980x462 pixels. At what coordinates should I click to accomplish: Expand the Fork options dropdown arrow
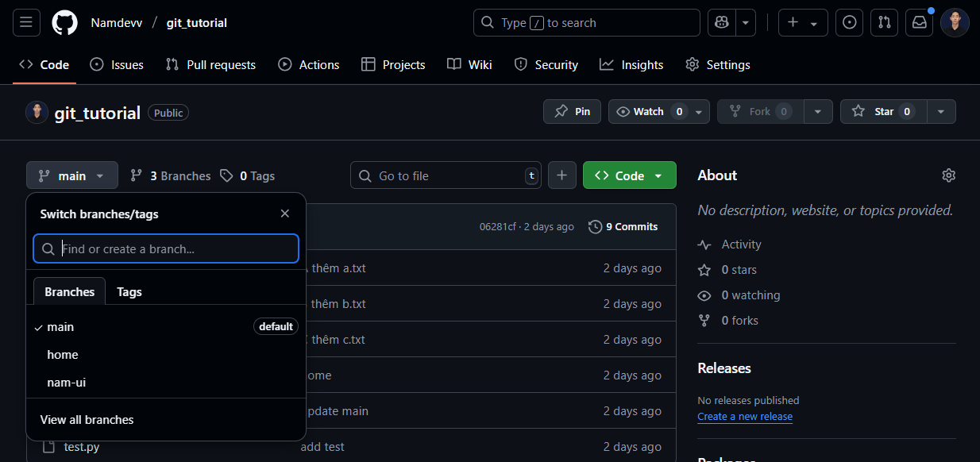818,111
